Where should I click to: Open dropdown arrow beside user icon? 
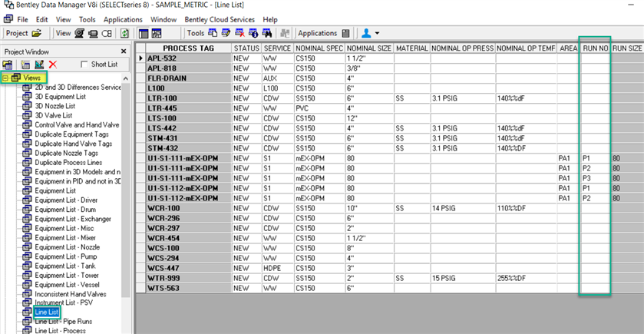377,33
